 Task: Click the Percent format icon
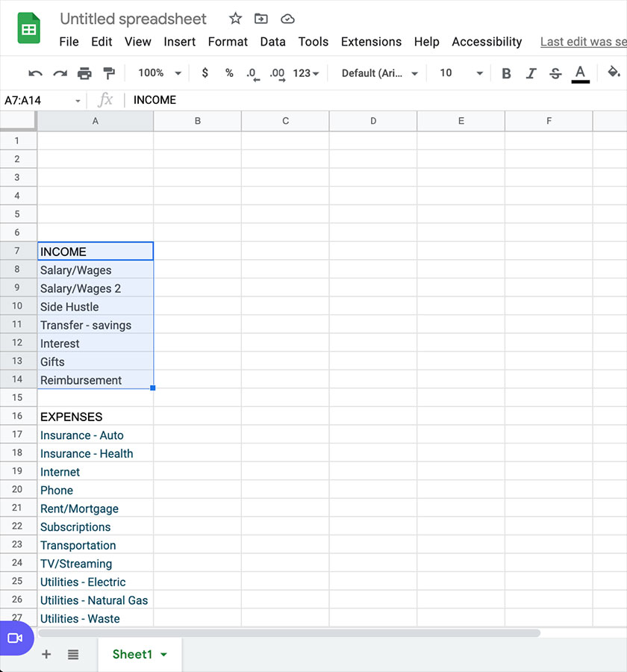click(229, 73)
